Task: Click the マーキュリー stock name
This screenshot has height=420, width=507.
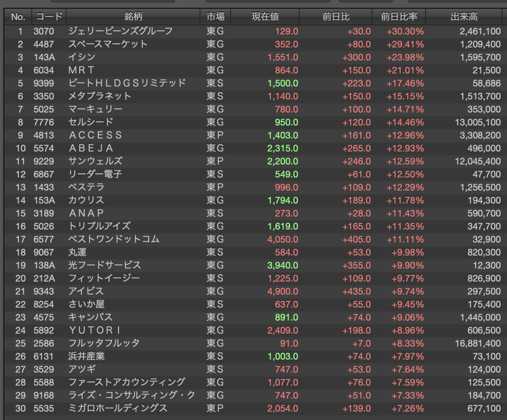Action: [x=95, y=109]
